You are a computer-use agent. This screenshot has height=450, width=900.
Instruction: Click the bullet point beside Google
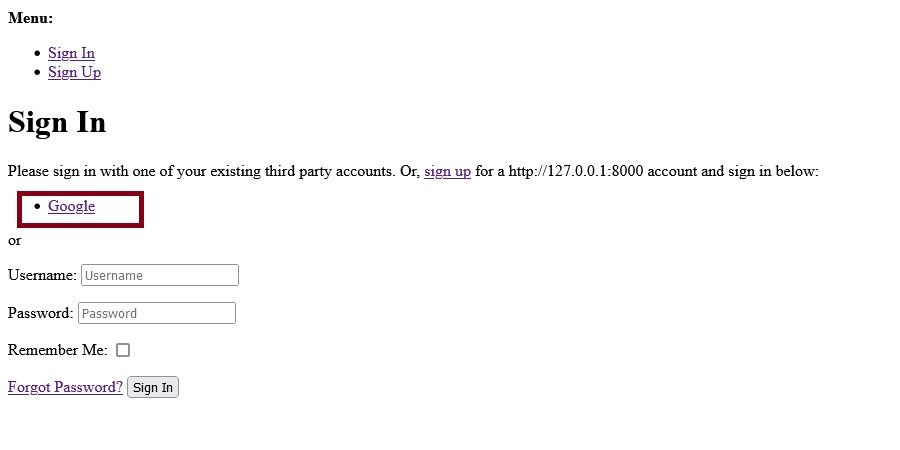(37, 207)
